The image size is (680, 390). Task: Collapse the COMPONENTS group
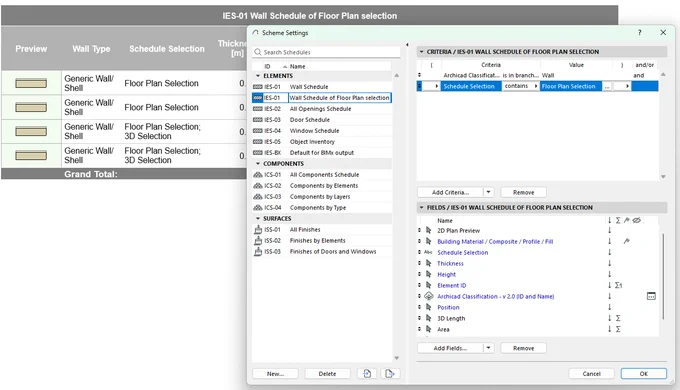(x=258, y=164)
